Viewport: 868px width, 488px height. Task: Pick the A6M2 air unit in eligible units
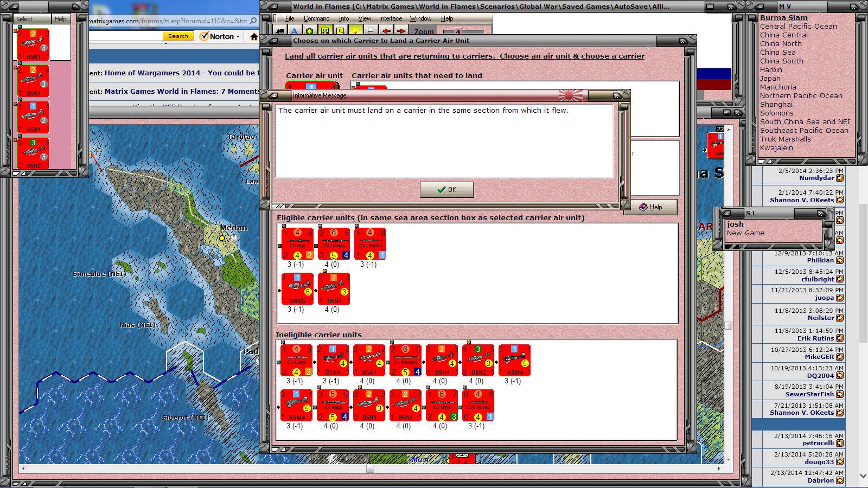(x=297, y=289)
